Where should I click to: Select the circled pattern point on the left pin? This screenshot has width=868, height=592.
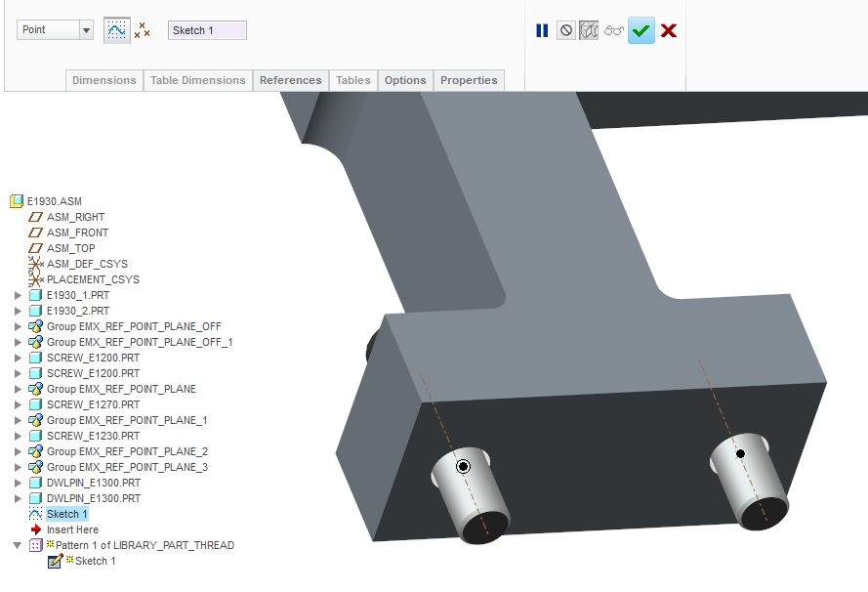click(464, 466)
